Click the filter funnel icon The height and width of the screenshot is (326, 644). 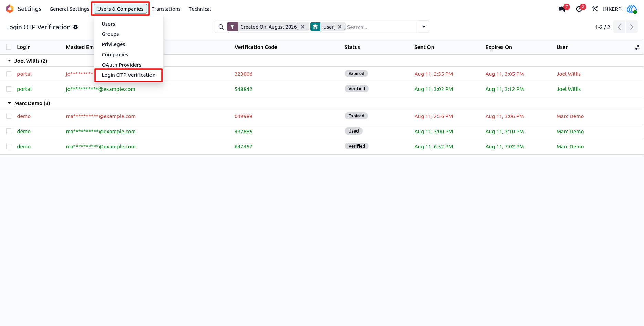[x=232, y=27]
